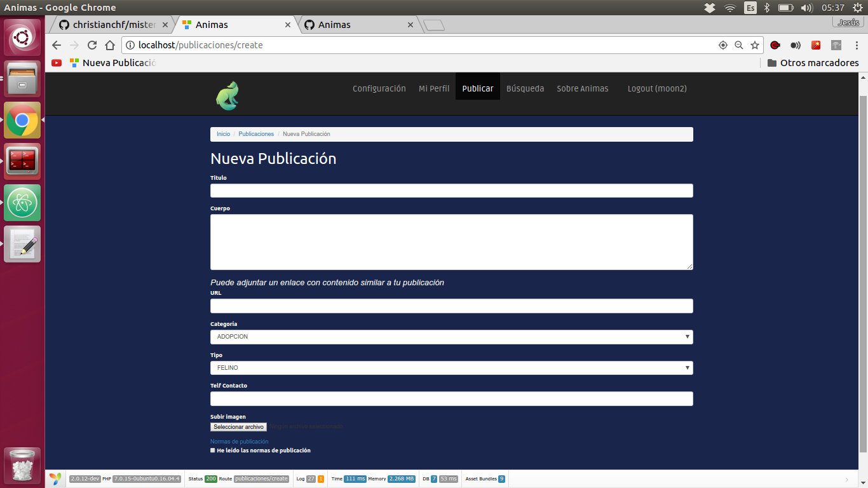This screenshot has height=488, width=868.
Task: Close the active Animas tab
Action: [288, 25]
